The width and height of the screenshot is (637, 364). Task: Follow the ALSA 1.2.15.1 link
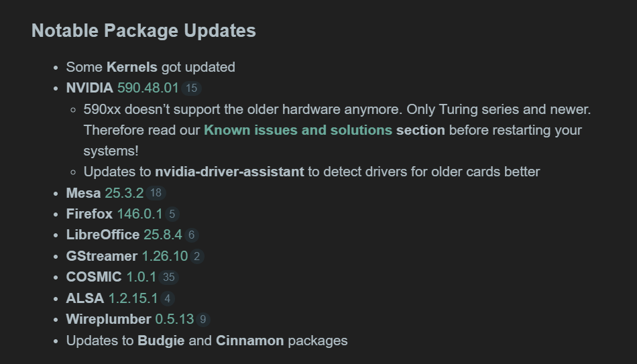(x=133, y=298)
